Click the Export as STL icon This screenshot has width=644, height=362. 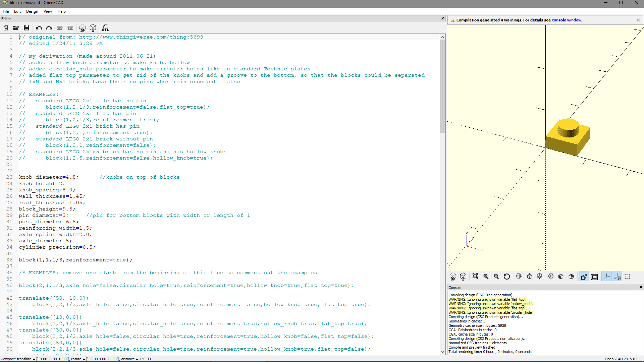[x=105, y=28]
